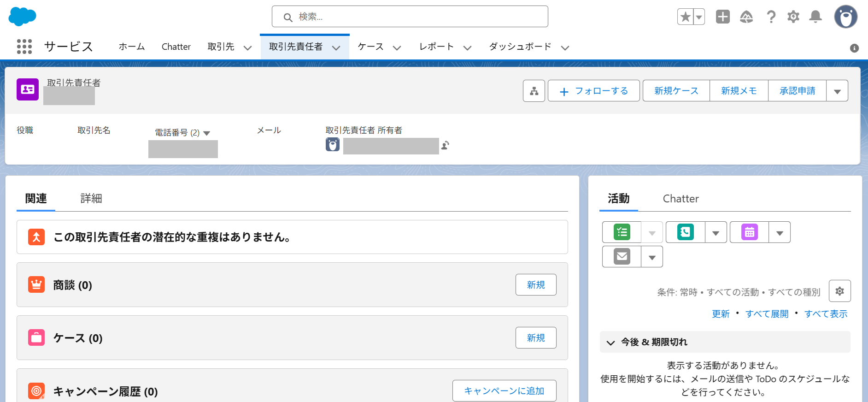Click the 更新 link
The width and height of the screenshot is (868, 402).
click(721, 314)
